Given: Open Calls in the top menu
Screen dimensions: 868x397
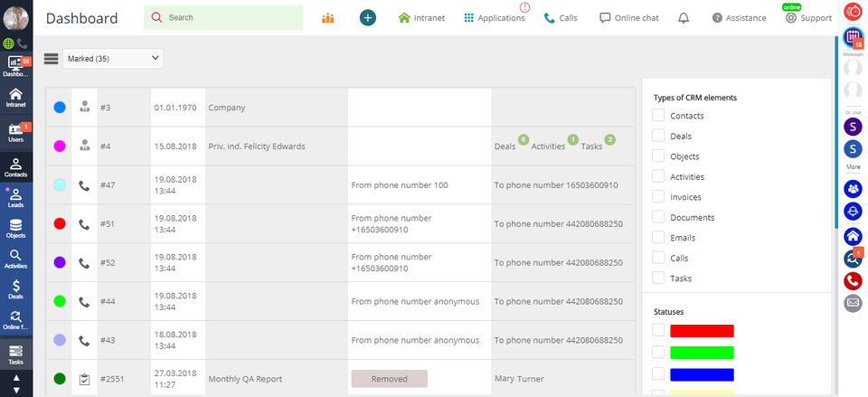Looking at the screenshot, I should (561, 18).
